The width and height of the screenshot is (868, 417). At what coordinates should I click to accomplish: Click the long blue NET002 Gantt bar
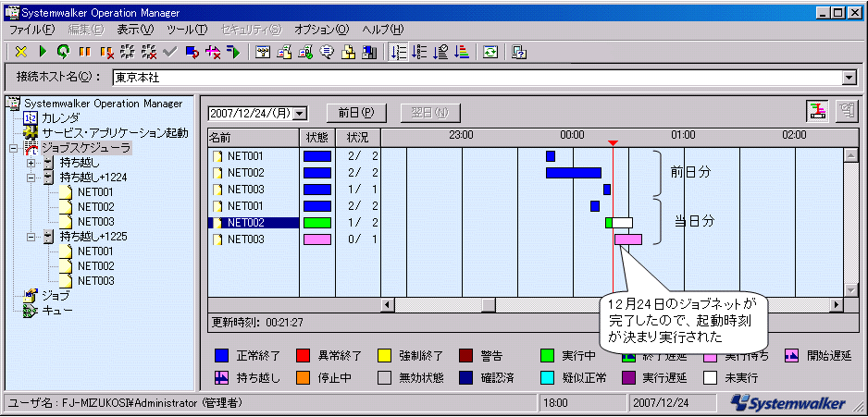574,173
